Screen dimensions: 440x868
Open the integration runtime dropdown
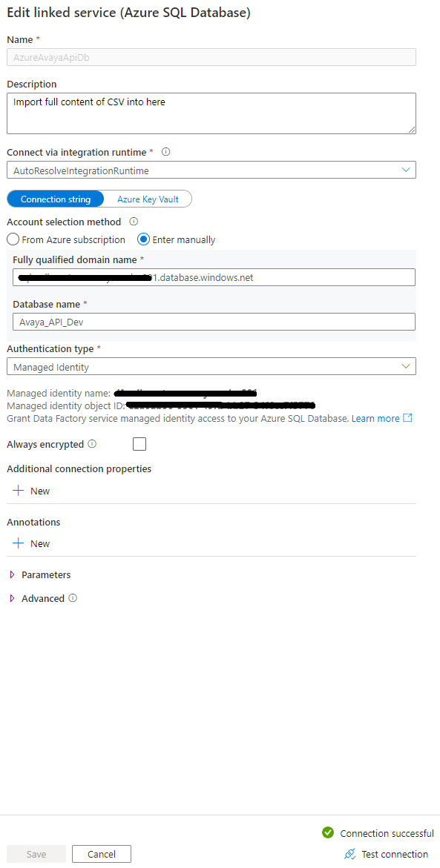pyautogui.click(x=406, y=169)
